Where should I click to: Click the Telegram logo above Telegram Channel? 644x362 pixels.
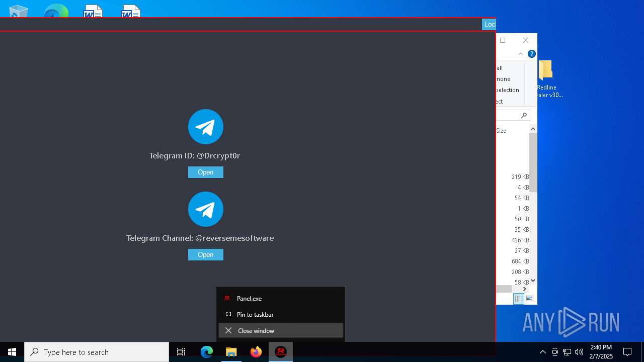point(206,209)
